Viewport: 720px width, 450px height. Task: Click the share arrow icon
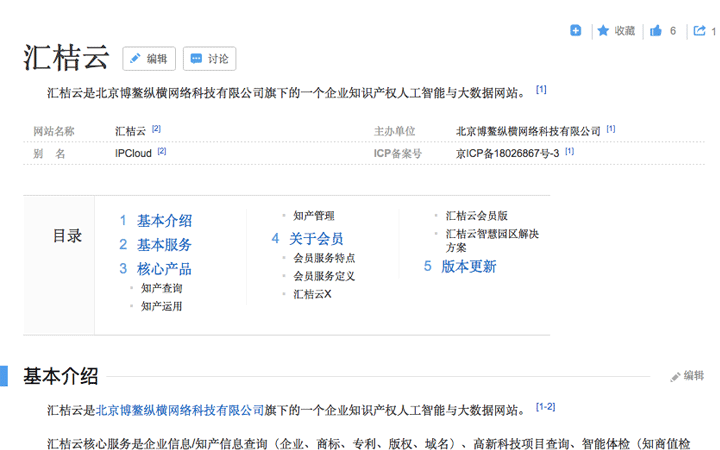coord(699,31)
